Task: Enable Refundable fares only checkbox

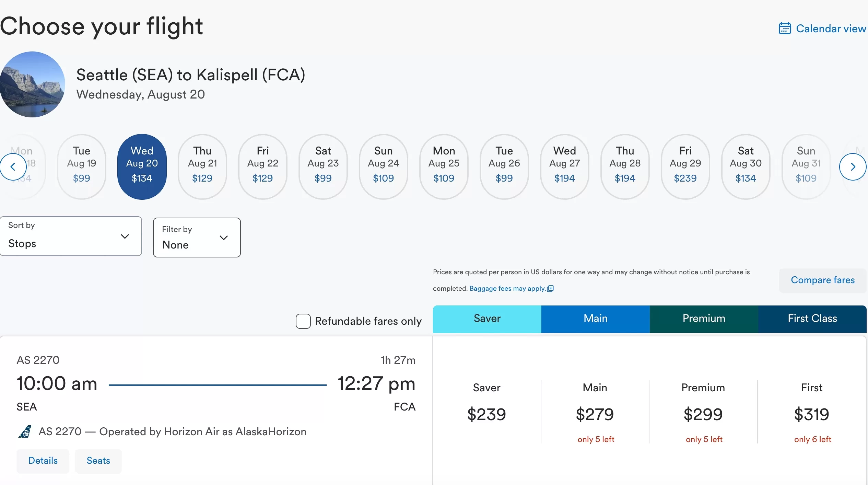Action: (x=303, y=321)
